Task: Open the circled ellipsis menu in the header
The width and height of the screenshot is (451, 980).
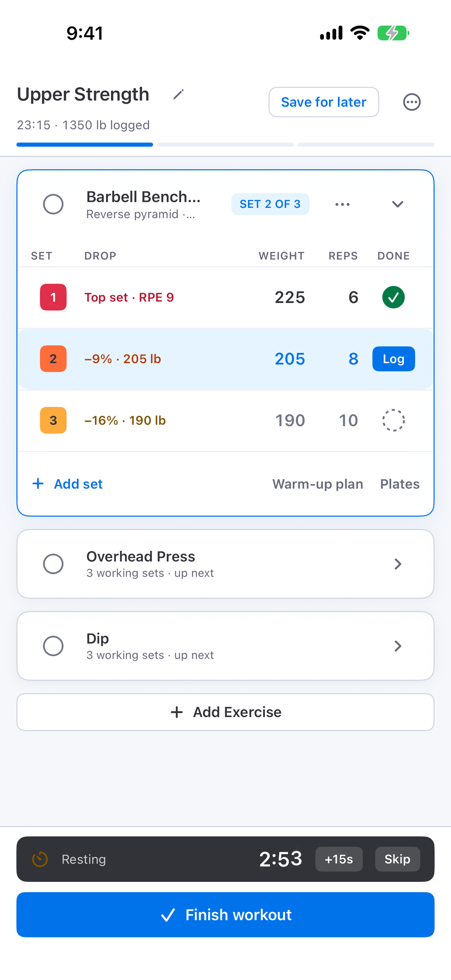Action: tap(412, 102)
